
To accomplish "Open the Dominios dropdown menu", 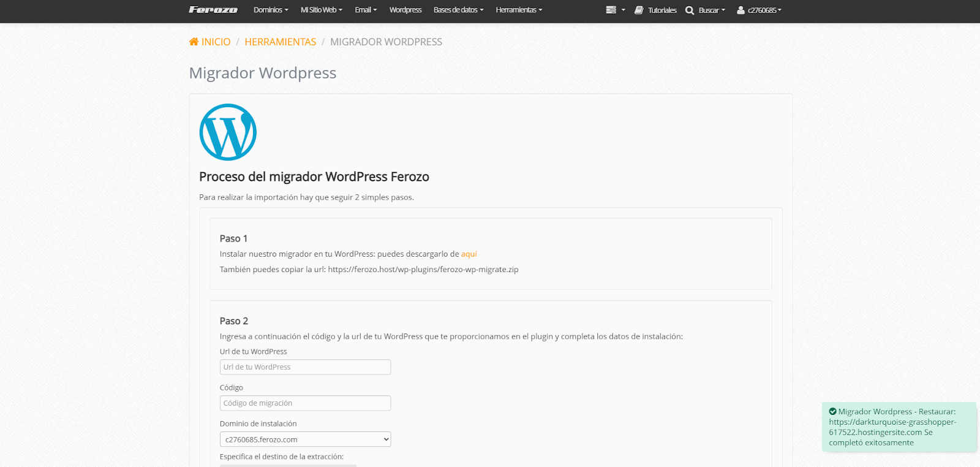I will click(271, 10).
